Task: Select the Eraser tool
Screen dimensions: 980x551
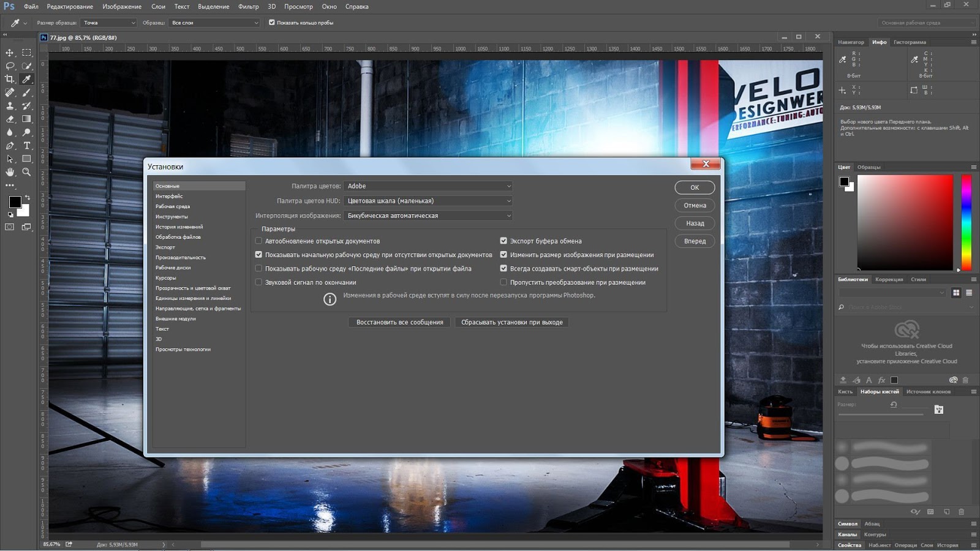Action: (10, 119)
